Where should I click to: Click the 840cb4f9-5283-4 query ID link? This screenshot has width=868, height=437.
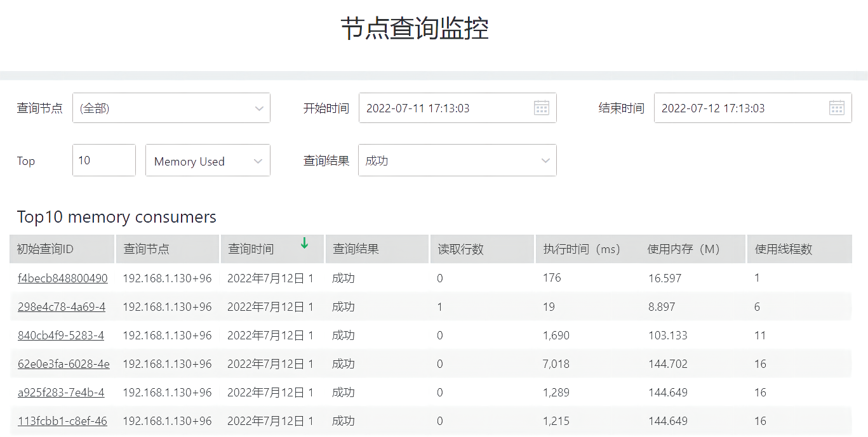(x=60, y=335)
